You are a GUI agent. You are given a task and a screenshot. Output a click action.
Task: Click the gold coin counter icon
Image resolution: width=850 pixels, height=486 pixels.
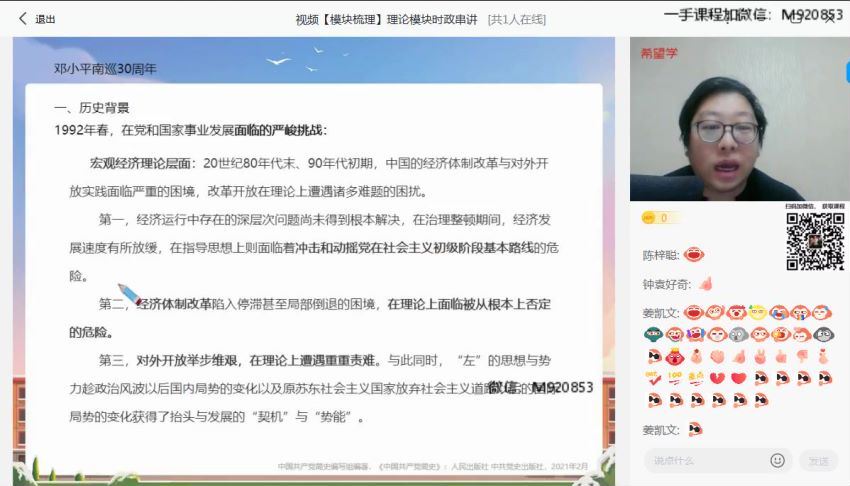tap(649, 217)
